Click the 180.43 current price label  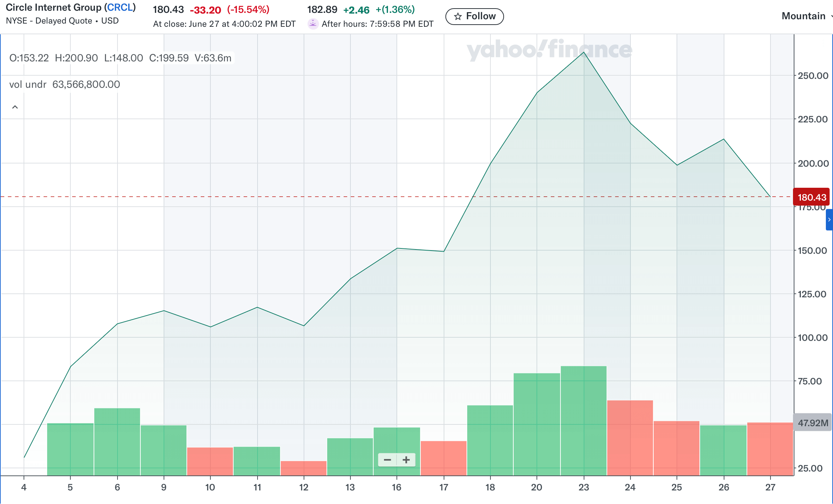(x=811, y=197)
